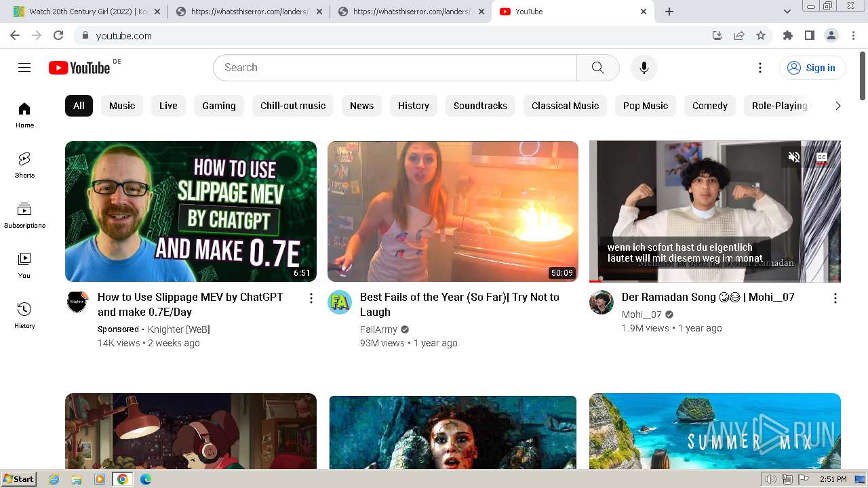Viewport: 868px width, 488px height.
Task: Toggle browser side panel icon
Action: click(809, 35)
